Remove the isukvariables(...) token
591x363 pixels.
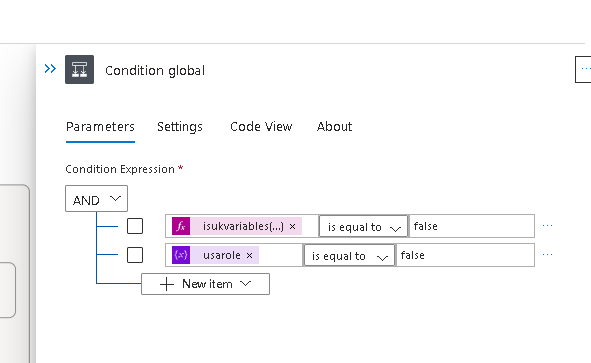(292, 227)
